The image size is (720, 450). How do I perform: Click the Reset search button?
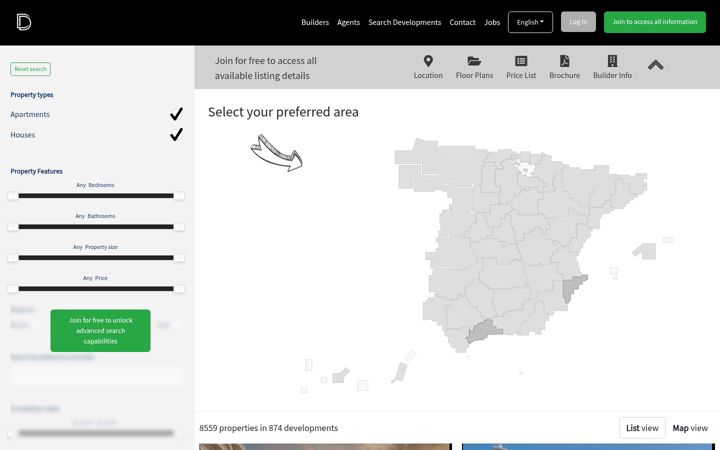click(30, 69)
